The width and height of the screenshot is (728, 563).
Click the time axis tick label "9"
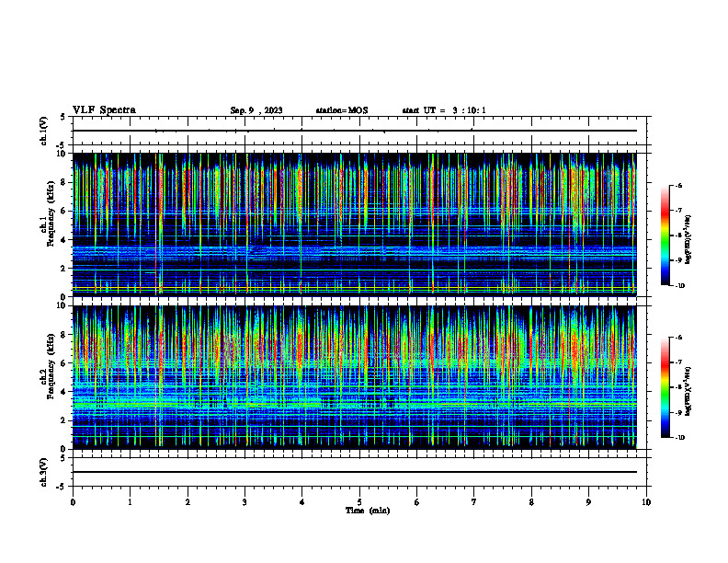(x=588, y=502)
